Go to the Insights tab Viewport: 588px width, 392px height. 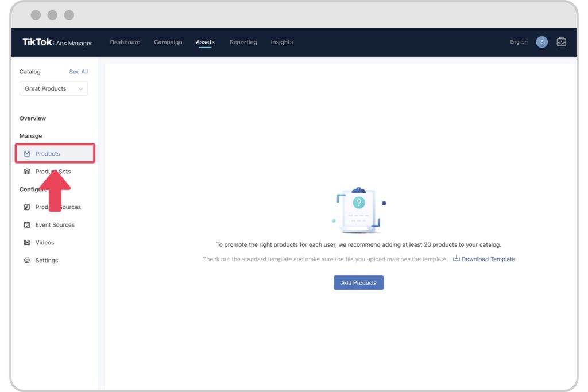pos(281,42)
